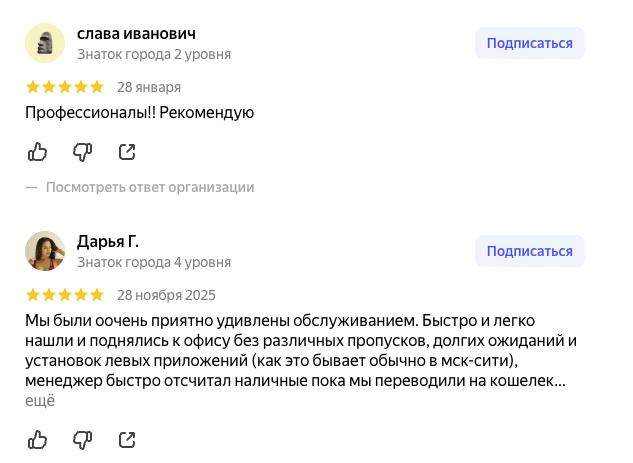Click the 28 января review date
Screen dimensions: 633x463
[x=149, y=86]
